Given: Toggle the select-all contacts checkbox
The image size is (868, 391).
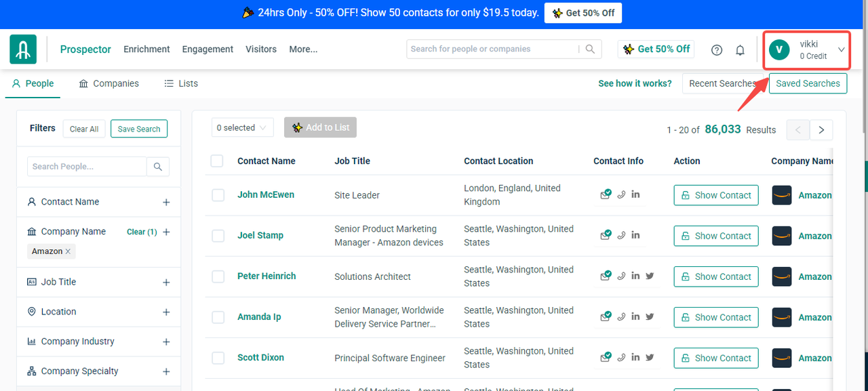Looking at the screenshot, I should (x=217, y=161).
